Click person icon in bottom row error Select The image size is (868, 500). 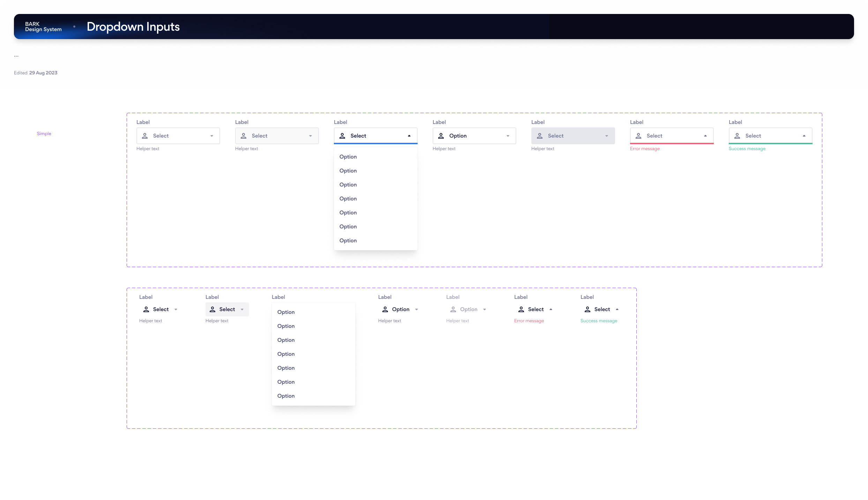(x=521, y=309)
